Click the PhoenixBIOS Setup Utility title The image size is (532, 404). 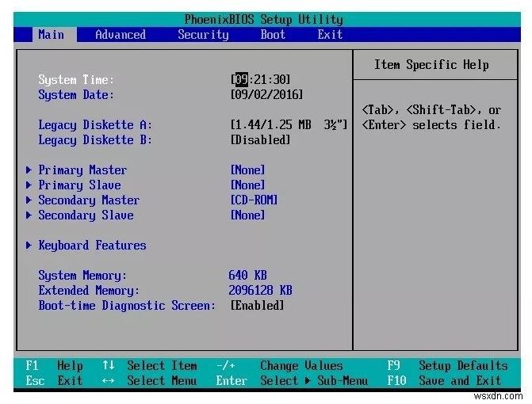point(264,19)
